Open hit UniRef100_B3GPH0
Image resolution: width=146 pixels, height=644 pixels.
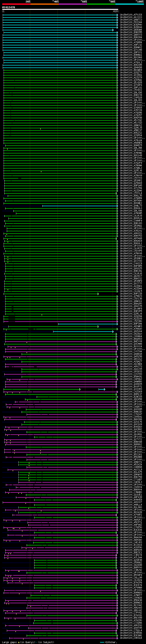pos(131,25)
